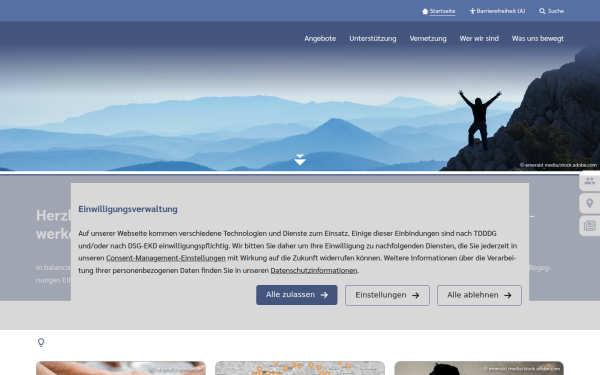Click the Einwilligungsverwaltung heading
Screen dimensions: 600x375
pos(128,209)
